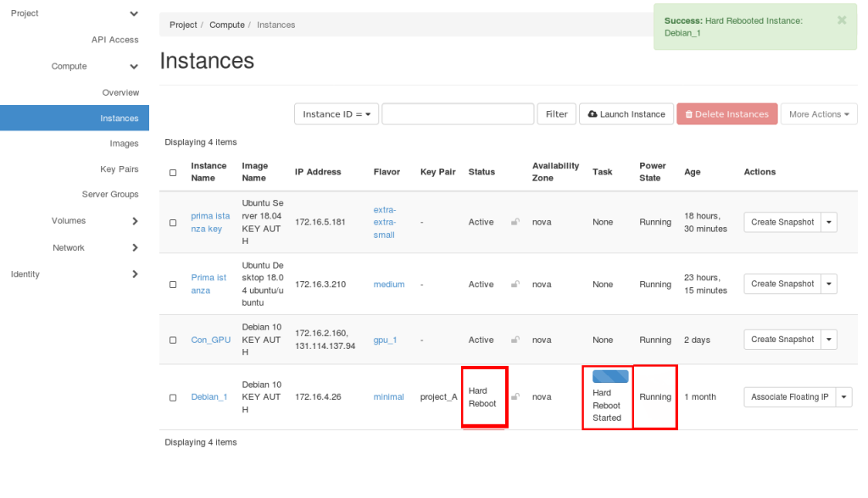Toggle the select-all instances checkbox in header
868x498 pixels.
173,172
